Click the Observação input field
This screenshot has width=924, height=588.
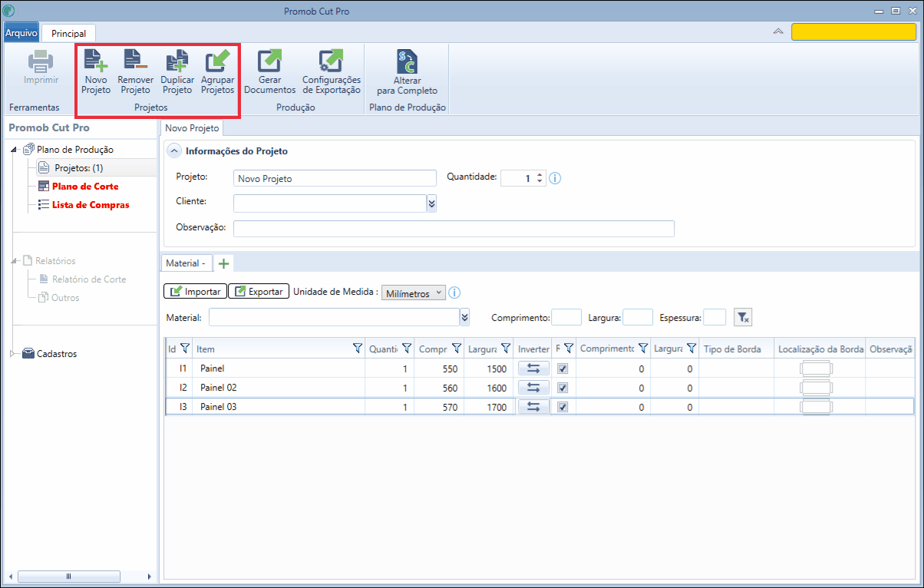[454, 229]
